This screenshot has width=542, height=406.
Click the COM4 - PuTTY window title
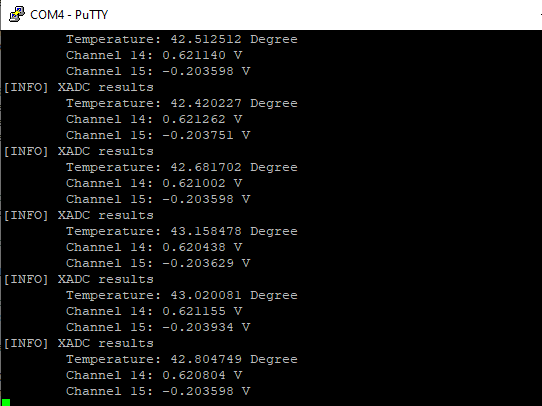69,15
